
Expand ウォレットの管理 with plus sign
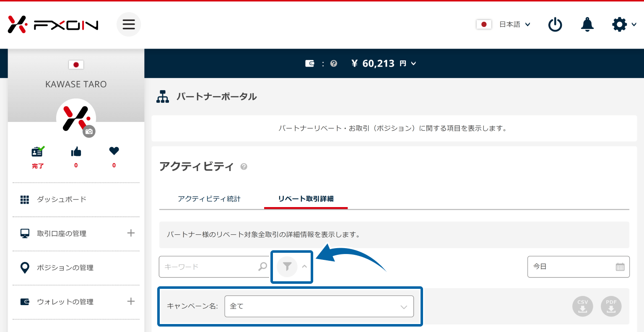coord(131,301)
